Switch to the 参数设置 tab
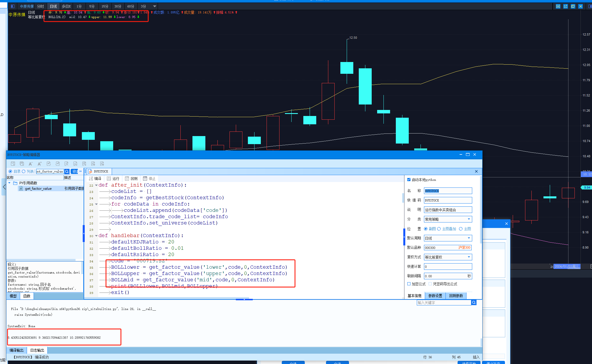 click(x=435, y=296)
